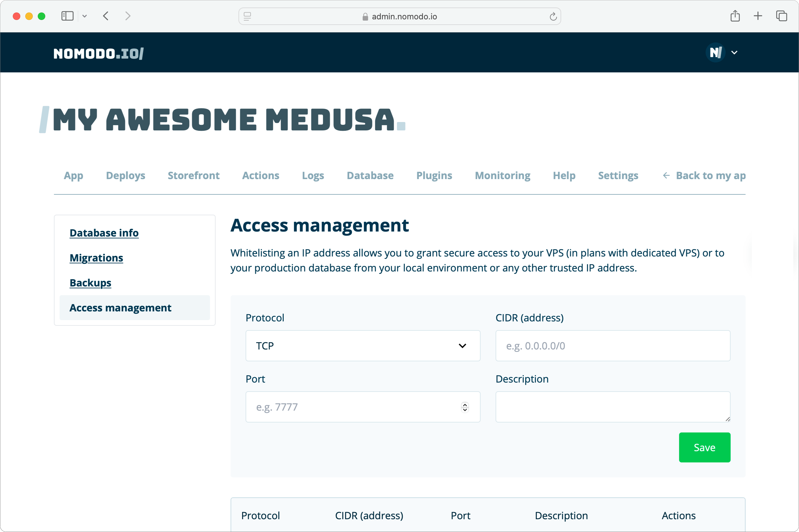Image resolution: width=799 pixels, height=532 pixels.
Task: Reload the admin.nomodo.io page
Action: (553, 16)
